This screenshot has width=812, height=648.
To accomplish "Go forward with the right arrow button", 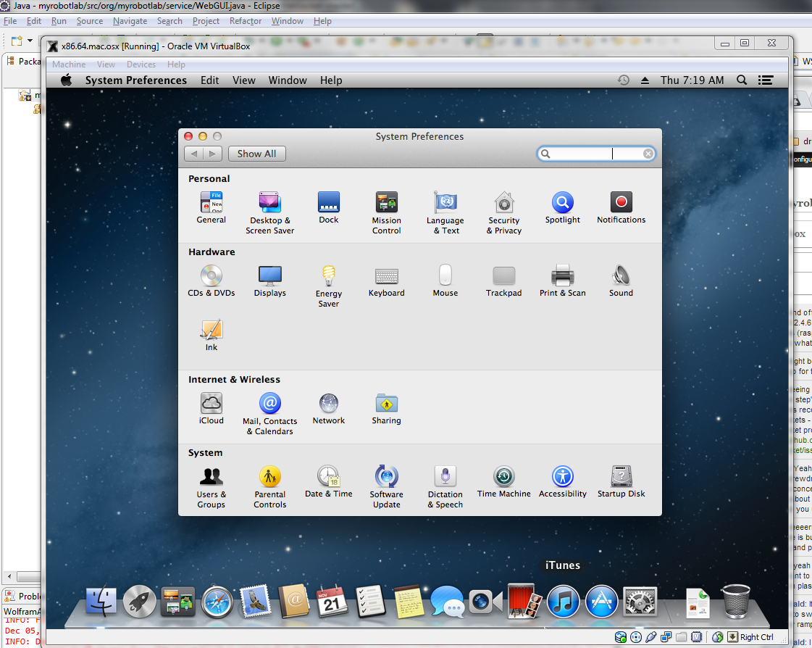I will (x=212, y=154).
